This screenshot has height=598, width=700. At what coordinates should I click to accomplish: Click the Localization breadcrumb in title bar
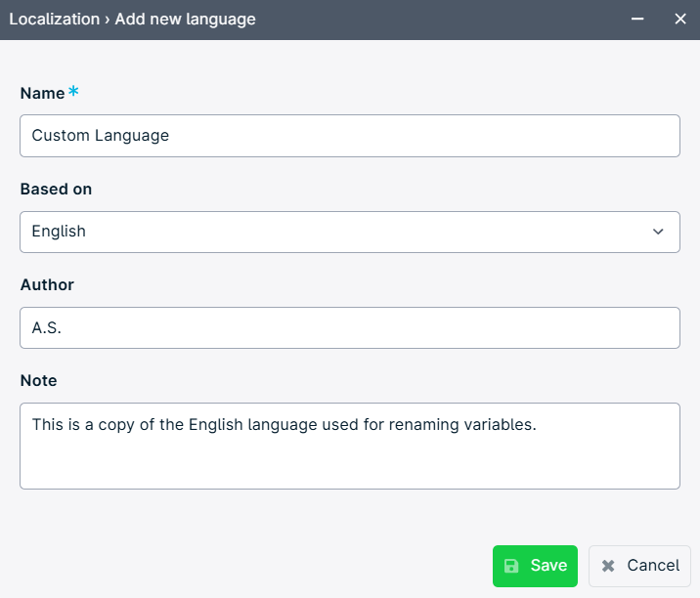pos(55,20)
